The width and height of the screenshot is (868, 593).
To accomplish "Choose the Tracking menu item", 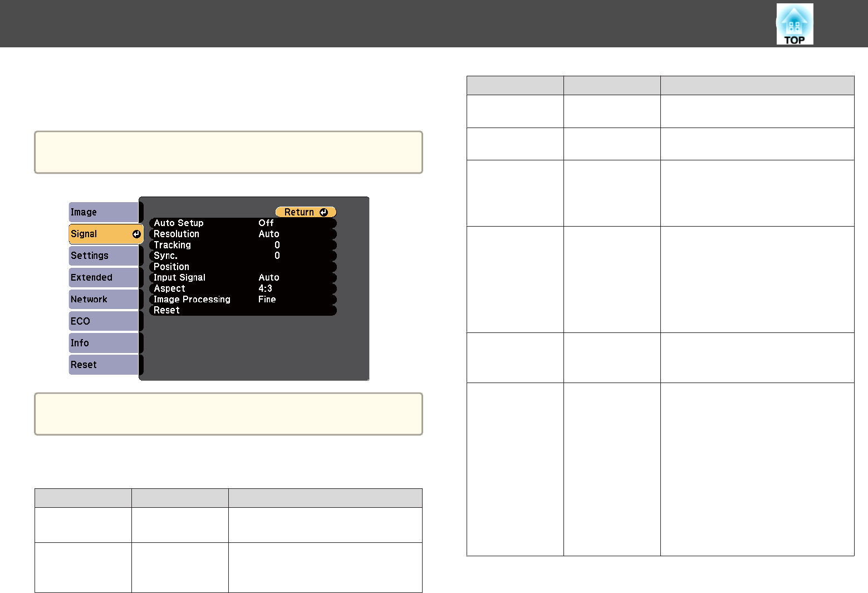I will click(243, 245).
